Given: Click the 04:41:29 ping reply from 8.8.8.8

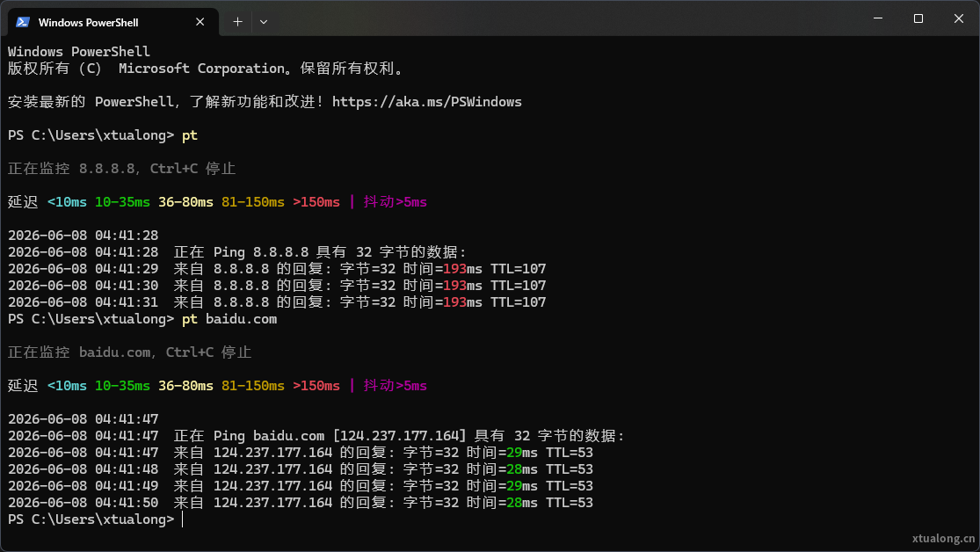Looking at the screenshot, I should click(x=277, y=269).
